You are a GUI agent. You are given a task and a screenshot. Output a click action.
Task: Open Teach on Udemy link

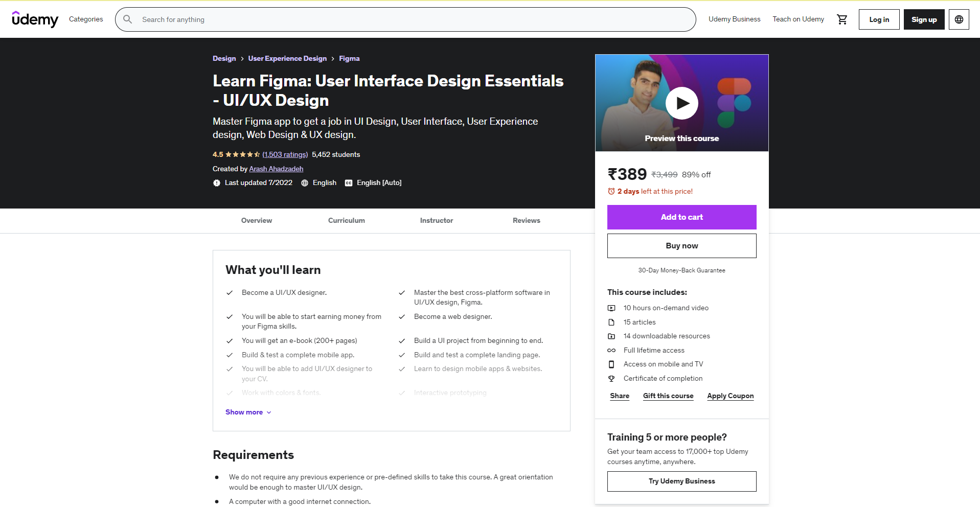click(799, 19)
